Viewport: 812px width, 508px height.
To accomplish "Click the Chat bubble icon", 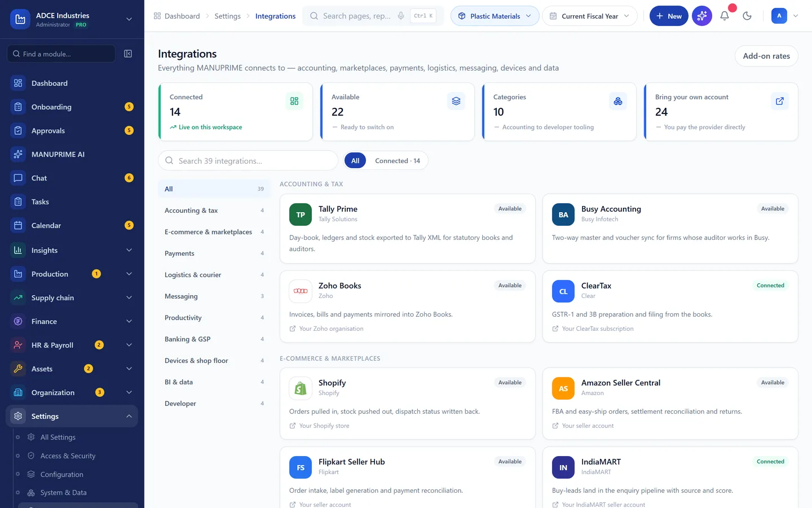I will (x=18, y=178).
